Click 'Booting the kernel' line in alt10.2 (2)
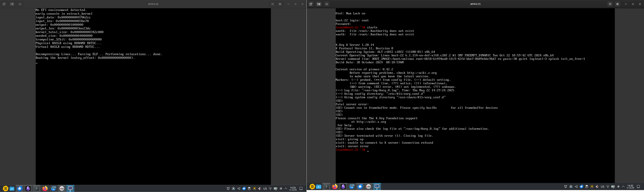Viewport: 644px width, 192px height. coord(85,58)
